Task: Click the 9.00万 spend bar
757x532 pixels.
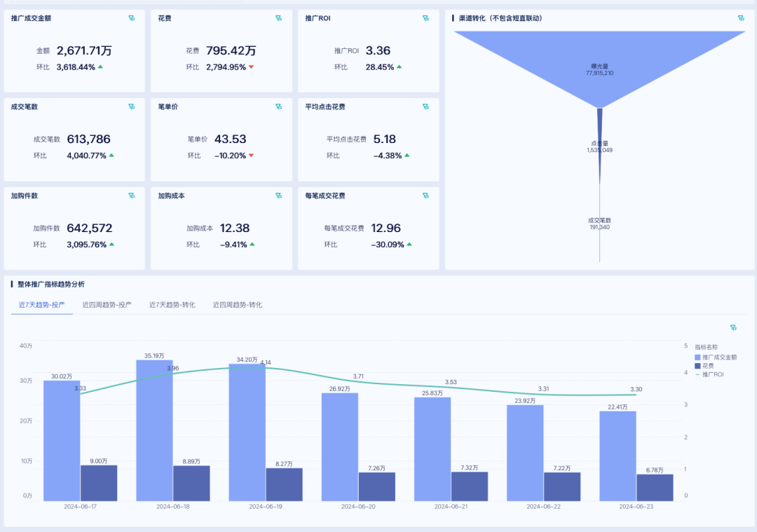Action: pos(99,483)
